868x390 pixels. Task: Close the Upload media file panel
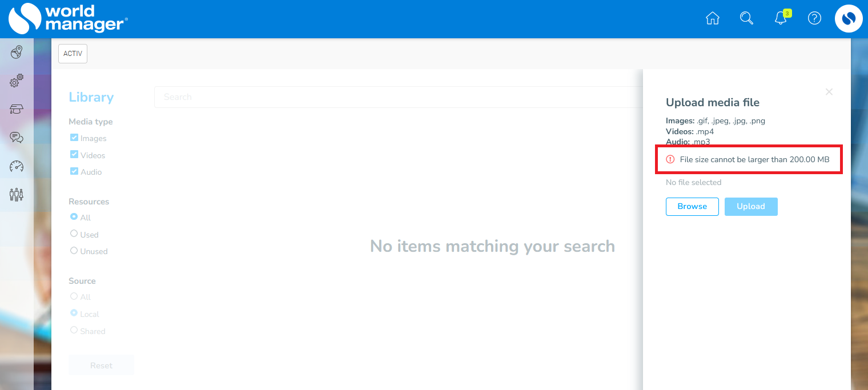point(829,92)
